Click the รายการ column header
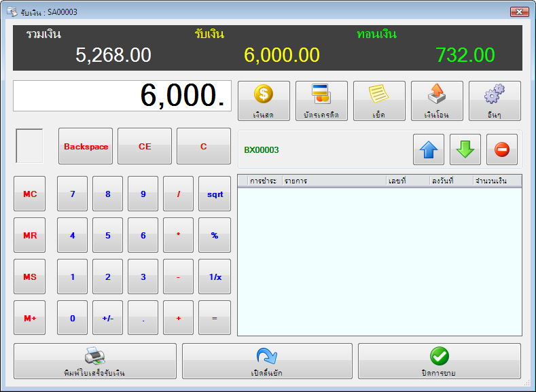The width and height of the screenshot is (536, 392). point(334,181)
